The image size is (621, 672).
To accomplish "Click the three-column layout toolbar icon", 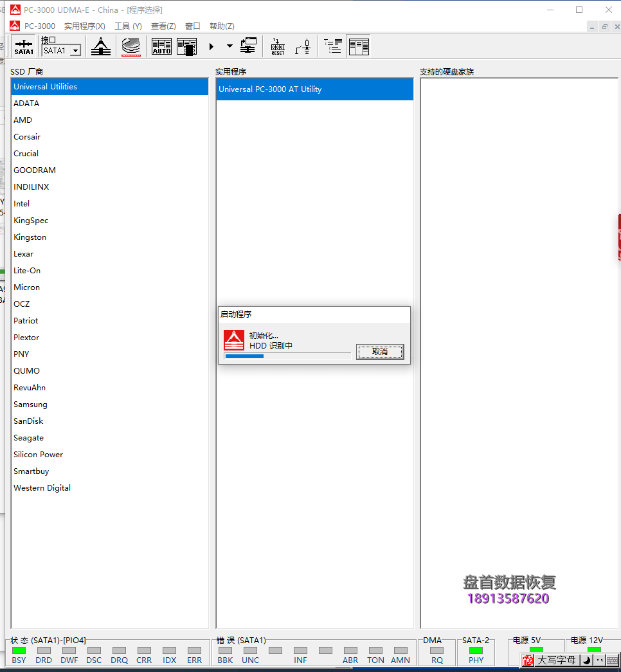I will click(x=359, y=46).
